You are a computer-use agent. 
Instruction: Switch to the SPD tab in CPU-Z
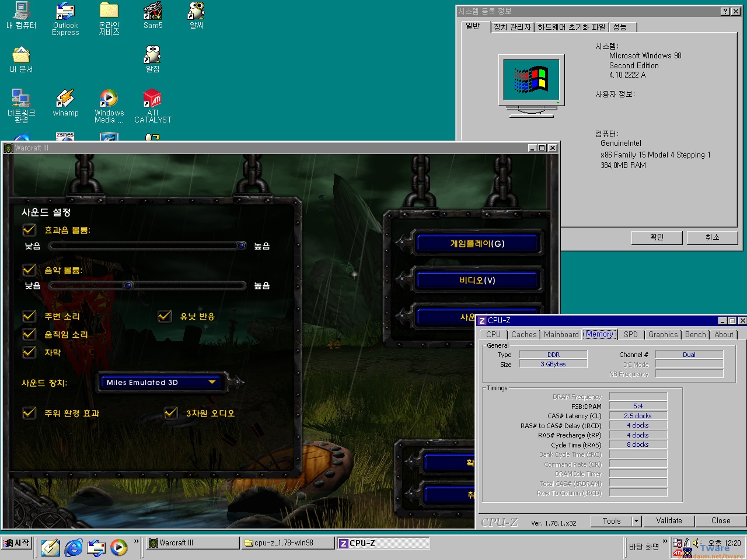(630, 335)
